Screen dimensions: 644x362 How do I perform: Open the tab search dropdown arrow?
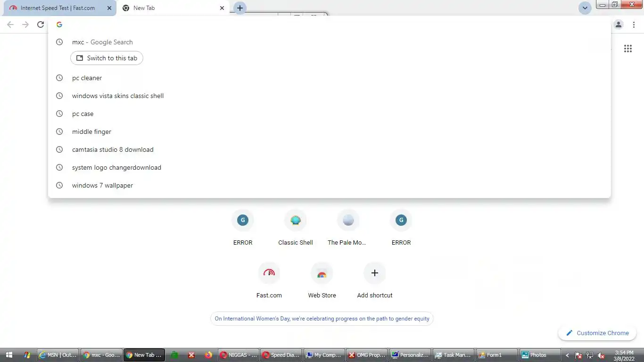point(585,8)
